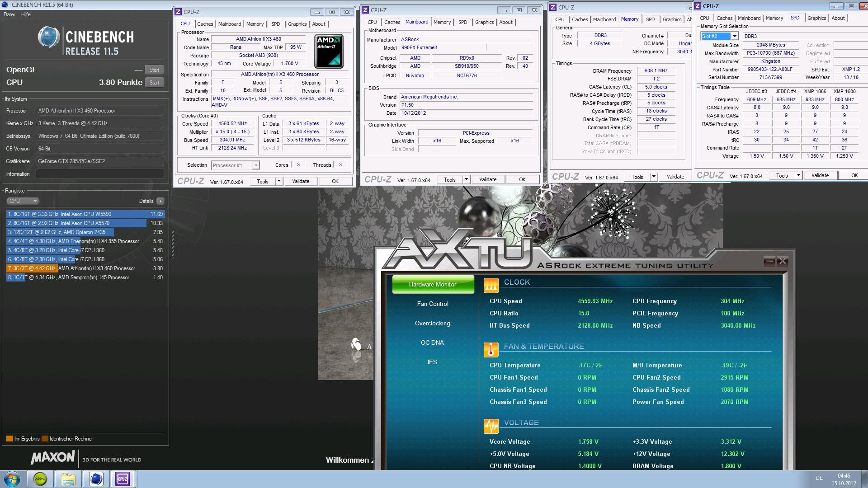Click the AMD Athlon II processor logo

tap(329, 51)
